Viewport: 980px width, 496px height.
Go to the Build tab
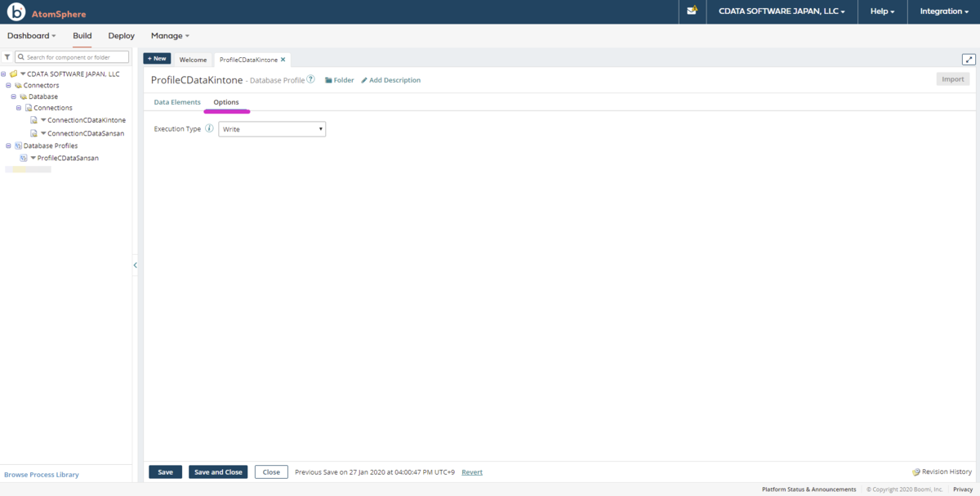[82, 36]
